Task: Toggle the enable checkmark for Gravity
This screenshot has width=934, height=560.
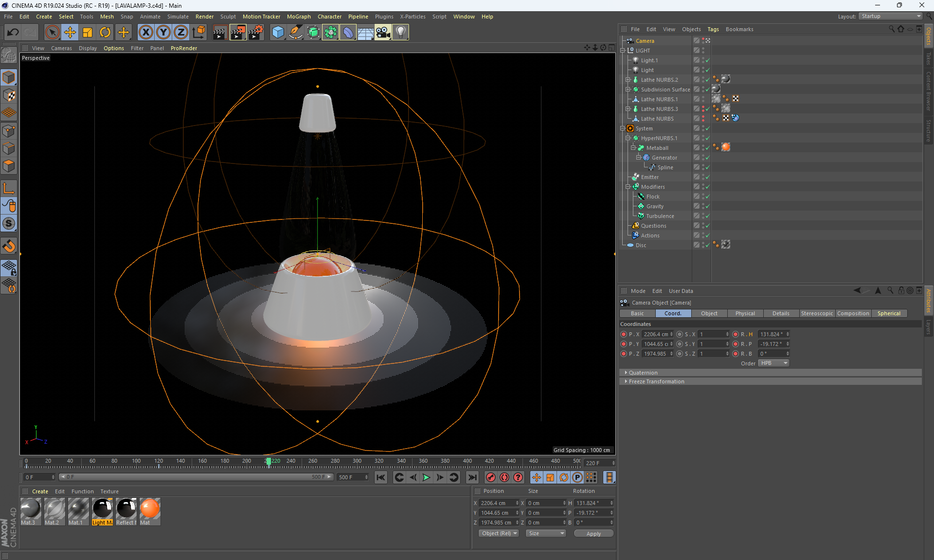Action: click(x=707, y=206)
